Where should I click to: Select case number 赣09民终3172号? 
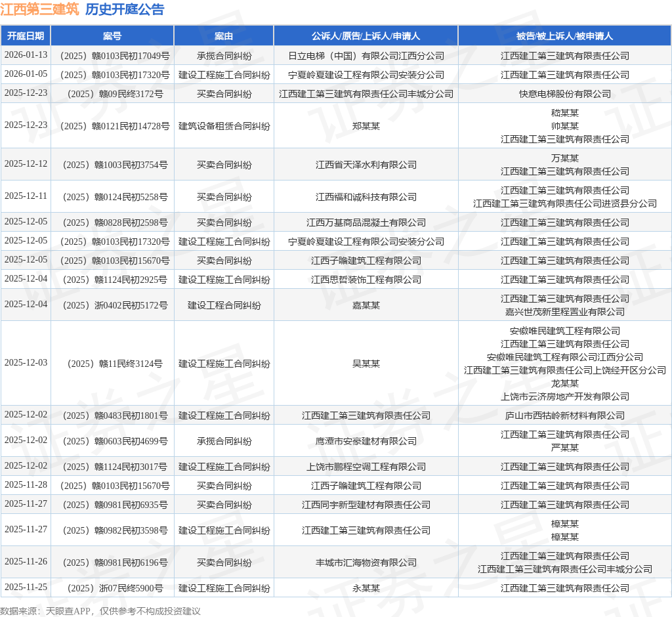point(115,94)
